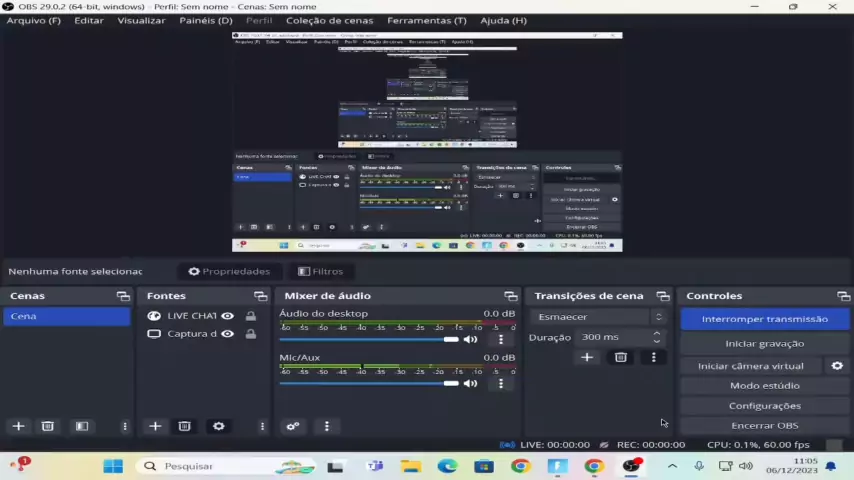Hide the LIVE CHAT source with eye icon
The image size is (854, 480).
pyautogui.click(x=228, y=316)
